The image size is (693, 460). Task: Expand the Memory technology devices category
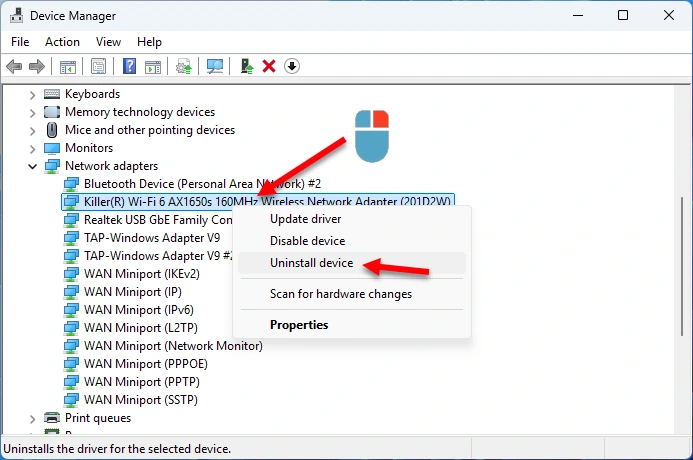point(32,113)
